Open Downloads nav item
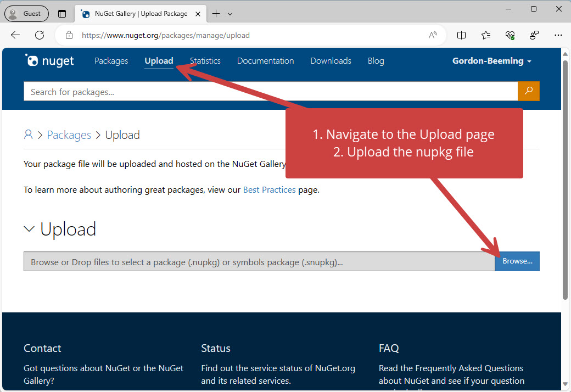 point(331,61)
